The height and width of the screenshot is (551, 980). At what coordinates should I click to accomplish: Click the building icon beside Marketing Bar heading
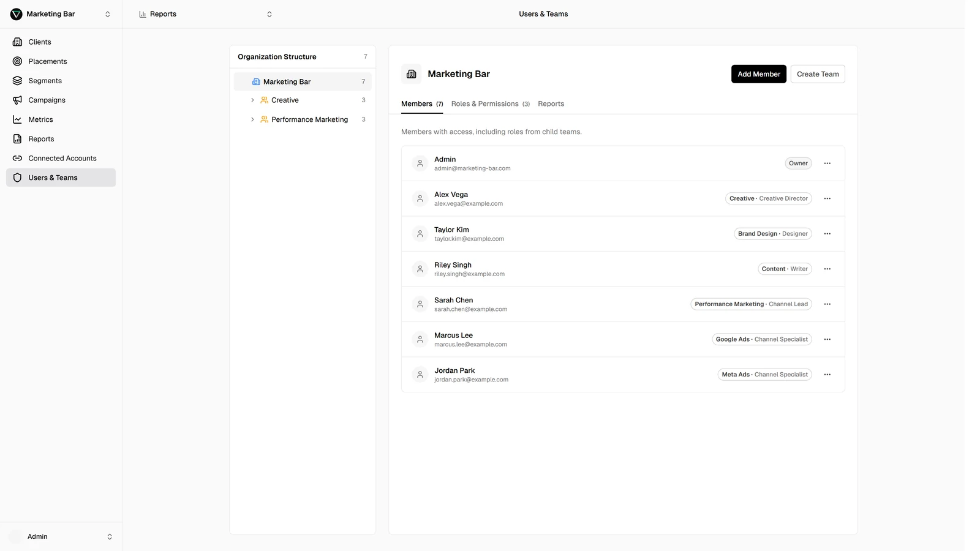click(x=412, y=74)
